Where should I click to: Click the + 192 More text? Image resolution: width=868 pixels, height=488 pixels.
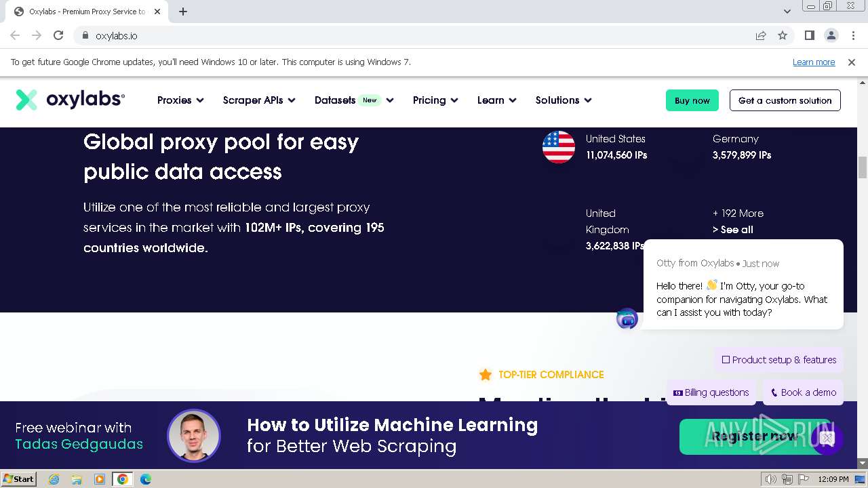tap(738, 213)
